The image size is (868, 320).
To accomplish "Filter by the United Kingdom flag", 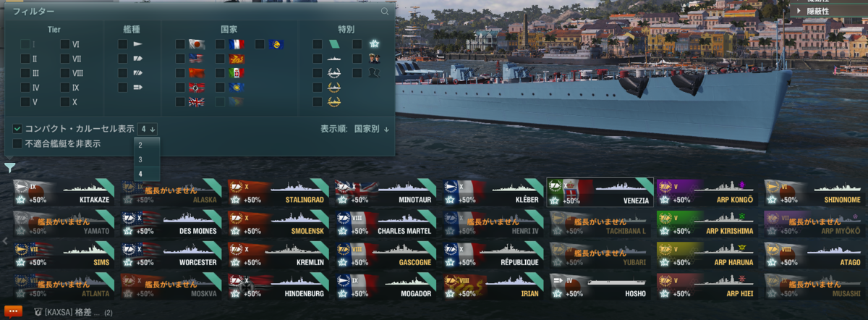I will pos(196,102).
